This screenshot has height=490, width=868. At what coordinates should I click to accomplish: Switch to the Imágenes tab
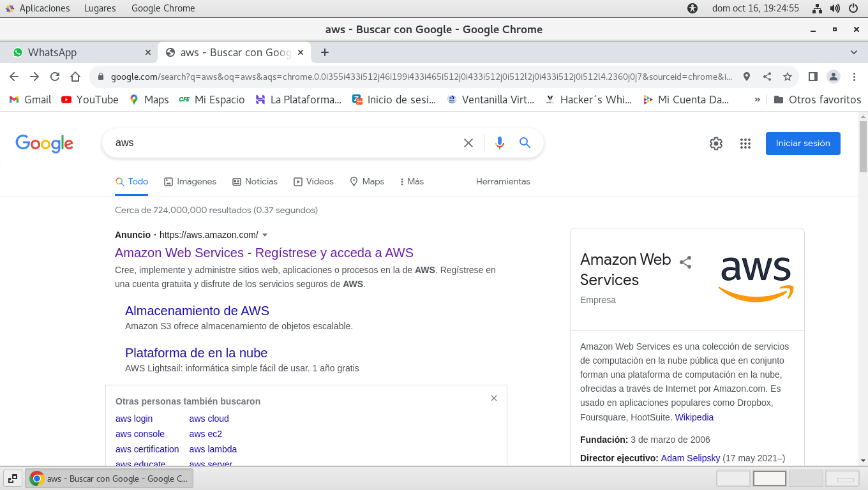point(190,181)
